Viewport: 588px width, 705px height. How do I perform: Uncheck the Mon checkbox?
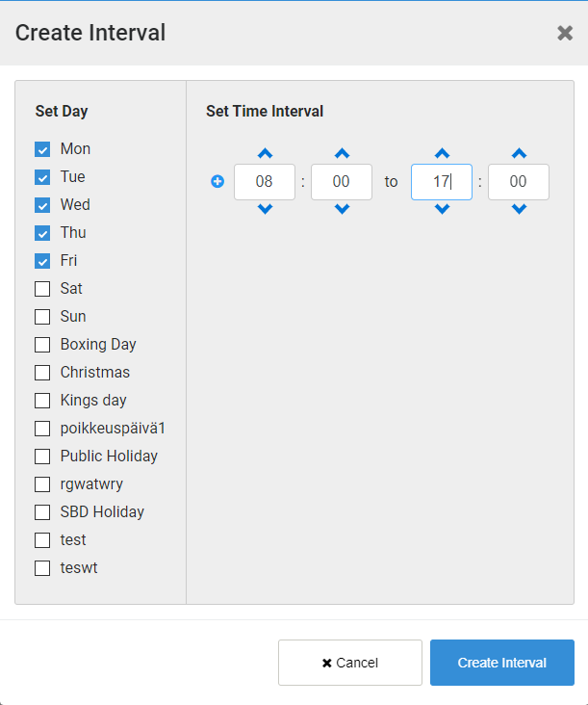click(x=42, y=149)
